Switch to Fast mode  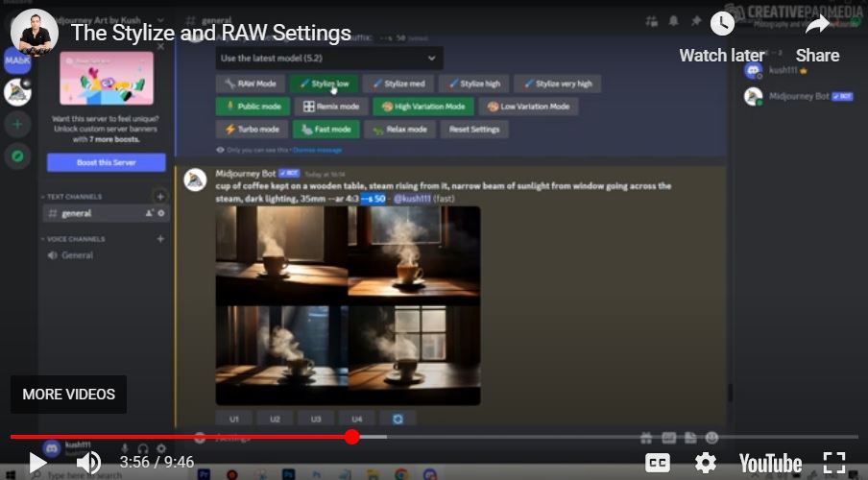point(326,129)
